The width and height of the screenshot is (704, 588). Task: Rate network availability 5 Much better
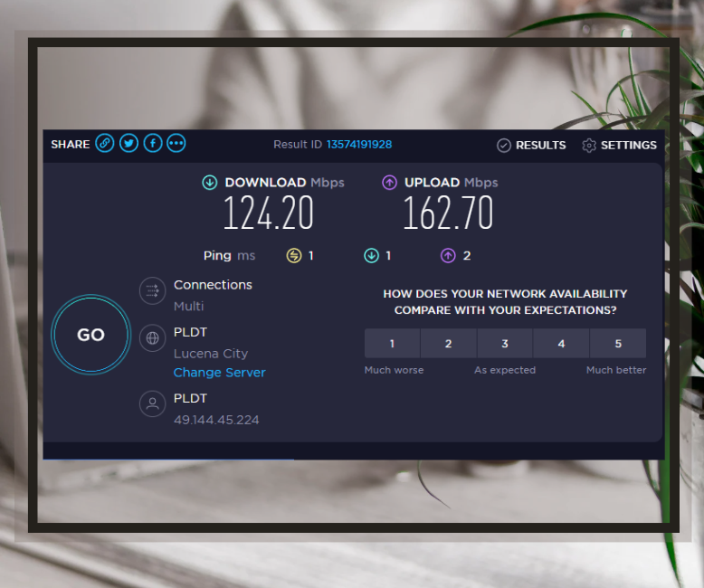(x=618, y=344)
